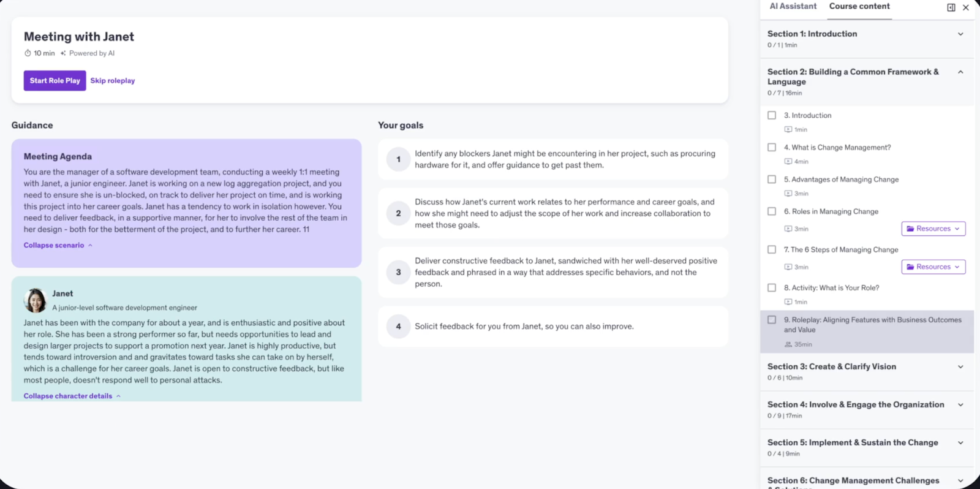Click the video icon under lesson 3 Introduction

pos(788,129)
